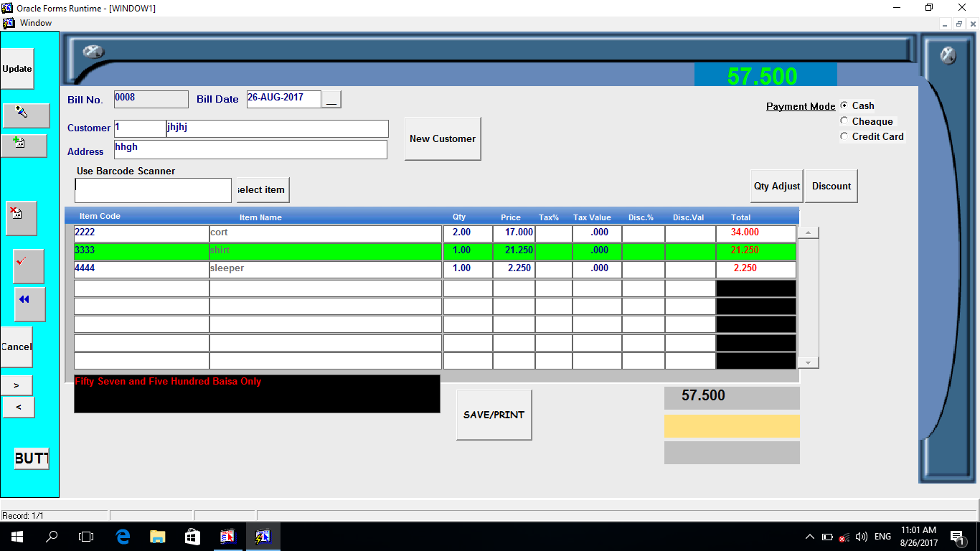
Task: Click the Use Barcode Scanner input field
Action: pos(153,190)
